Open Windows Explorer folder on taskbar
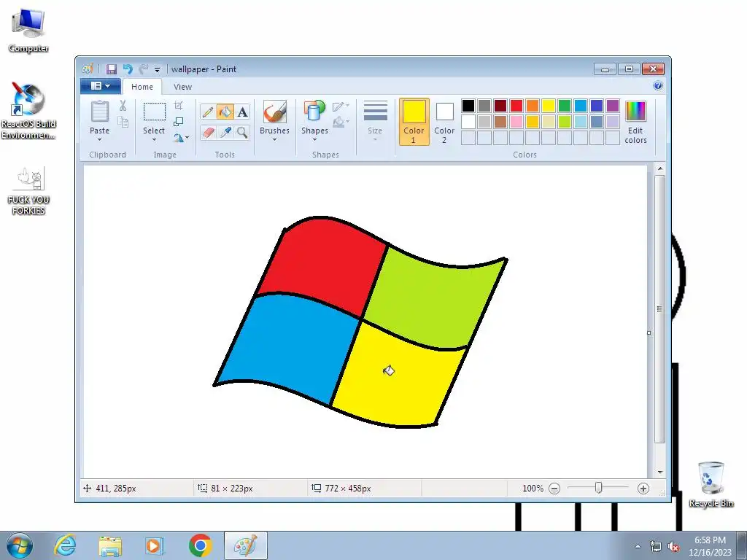Screen dimensions: 747x560 [x=110, y=545]
